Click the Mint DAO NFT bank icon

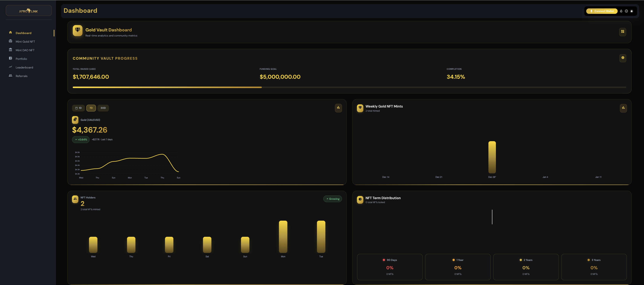click(x=10, y=50)
